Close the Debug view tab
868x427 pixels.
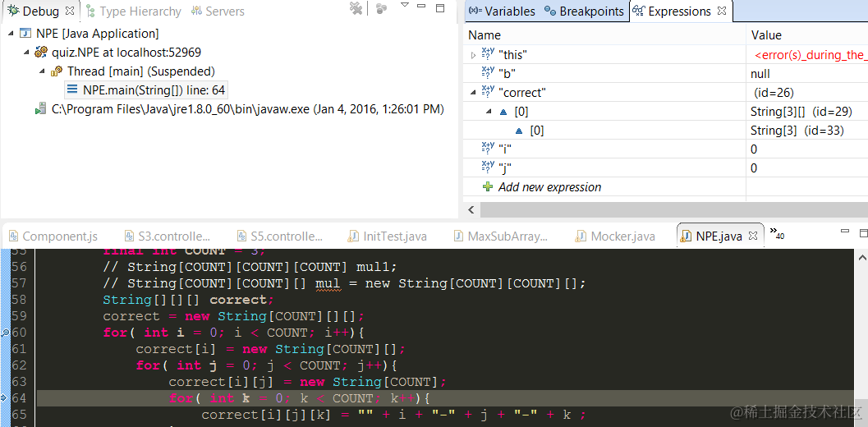70,11
